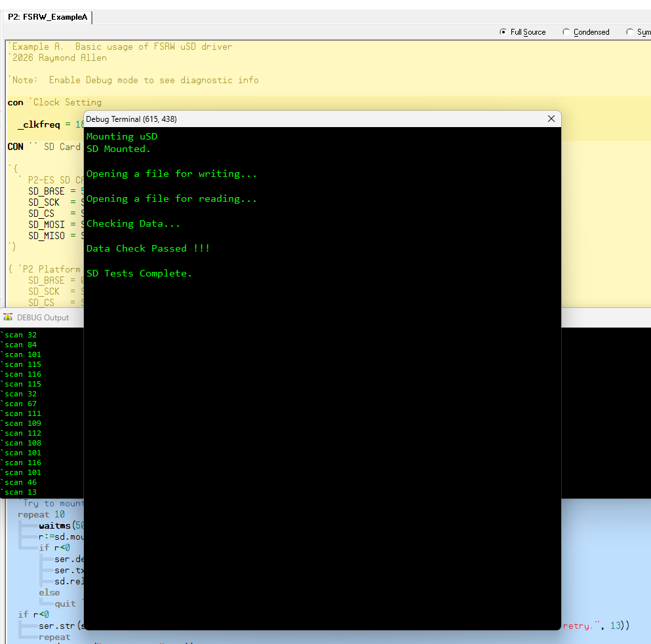Click the _clkfreq constant in code

click(41, 124)
